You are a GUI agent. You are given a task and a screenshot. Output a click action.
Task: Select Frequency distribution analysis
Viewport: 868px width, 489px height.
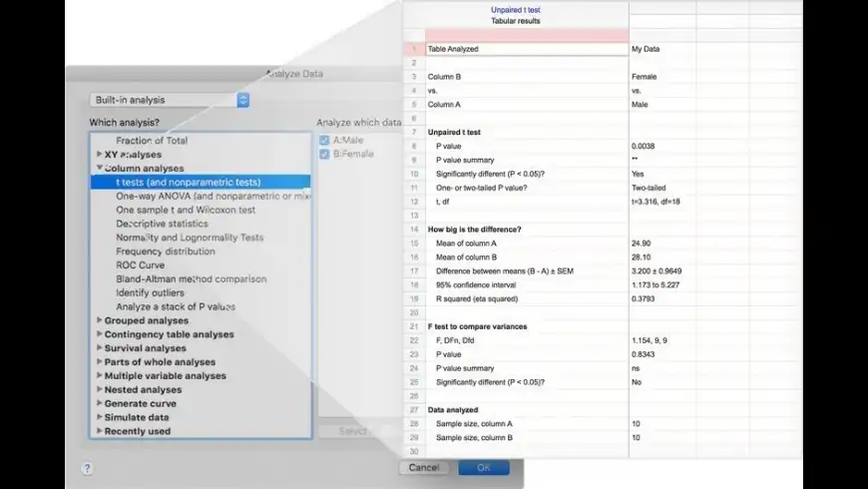click(165, 251)
